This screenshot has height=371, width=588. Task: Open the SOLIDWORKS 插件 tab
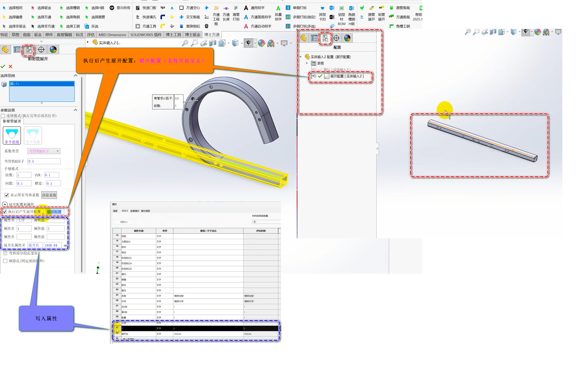point(146,35)
